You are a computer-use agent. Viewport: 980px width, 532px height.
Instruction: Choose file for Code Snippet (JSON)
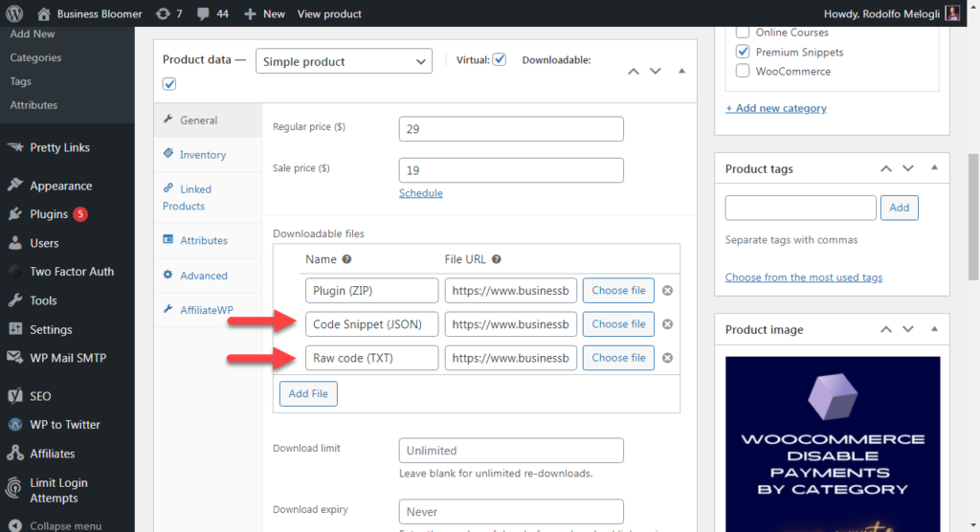(x=618, y=324)
